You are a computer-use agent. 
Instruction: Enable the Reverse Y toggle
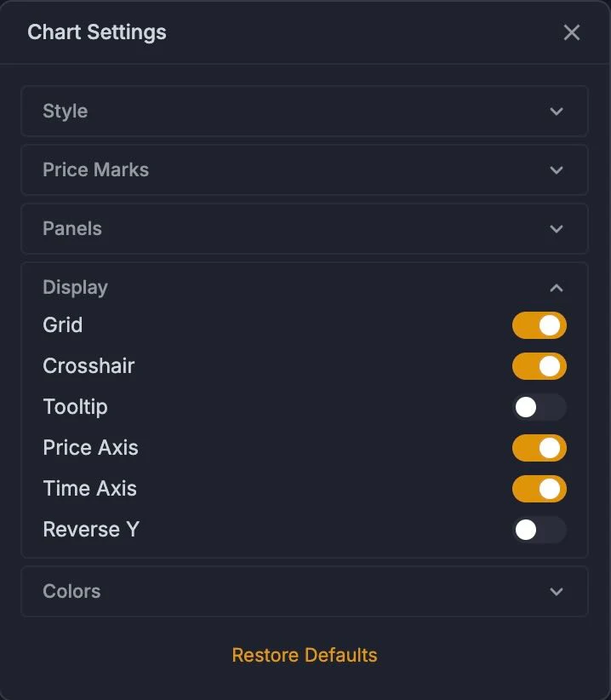pyautogui.click(x=540, y=530)
